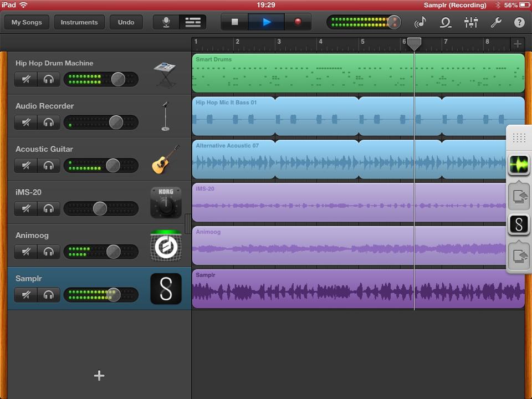Screen dimensions: 532x399
Task: Select the Animoog app icon
Action: [166, 245]
